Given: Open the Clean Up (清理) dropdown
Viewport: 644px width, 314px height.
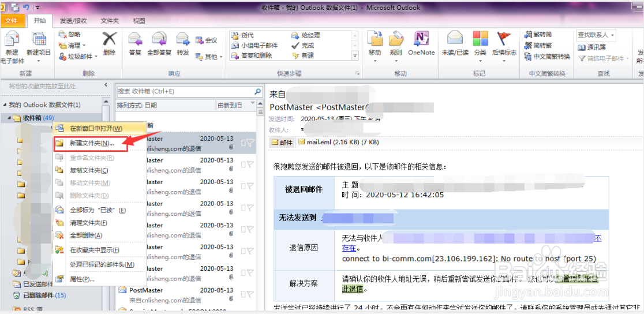Looking at the screenshot, I should [x=72, y=45].
